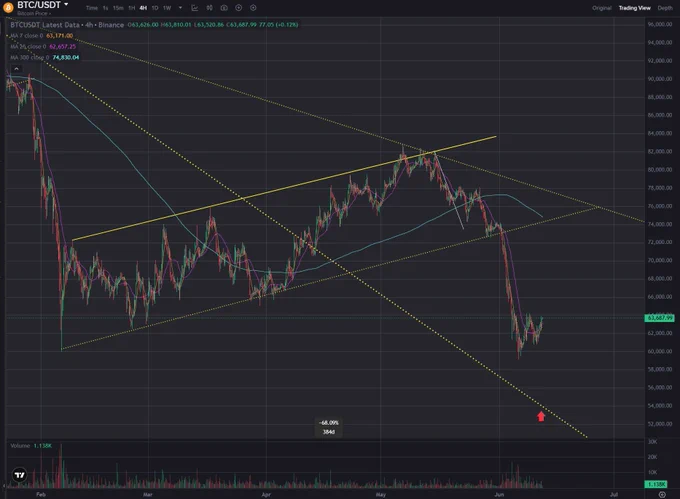The height and width of the screenshot is (499, 680).
Task: Click the 30K volume axis label
Action: [x=652, y=441]
